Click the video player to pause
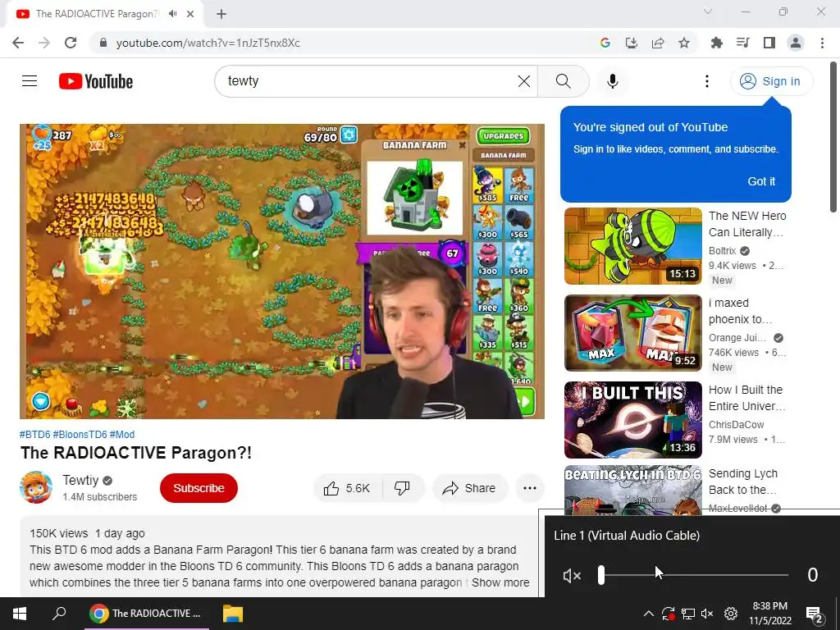Screen dimensions: 840x630 (282, 271)
